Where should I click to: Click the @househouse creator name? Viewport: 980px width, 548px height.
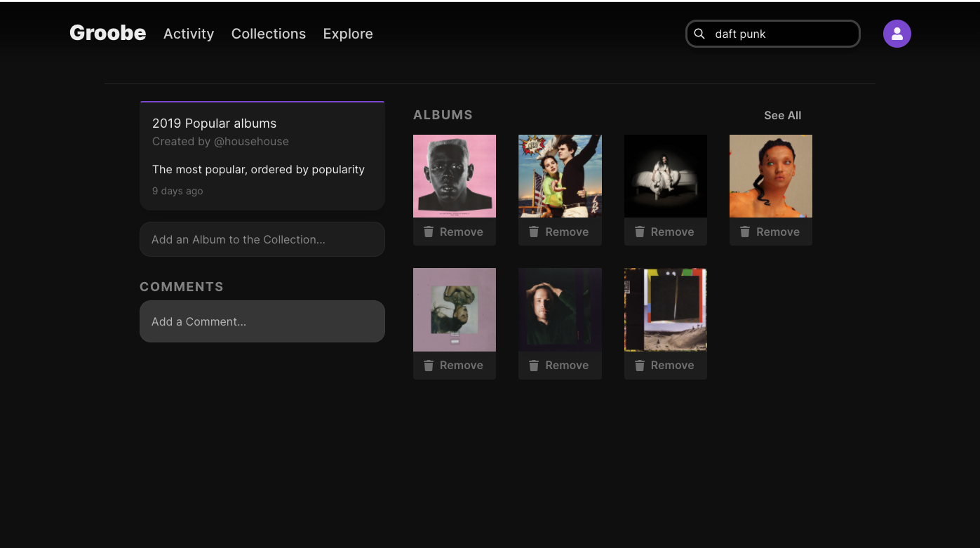tap(251, 141)
